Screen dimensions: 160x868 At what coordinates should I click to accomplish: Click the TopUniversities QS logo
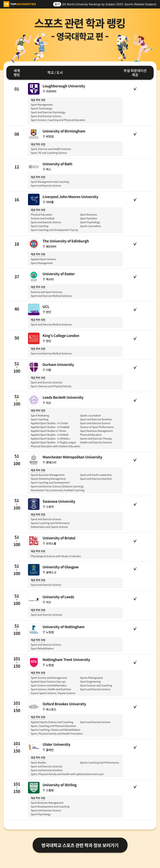[20, 4]
